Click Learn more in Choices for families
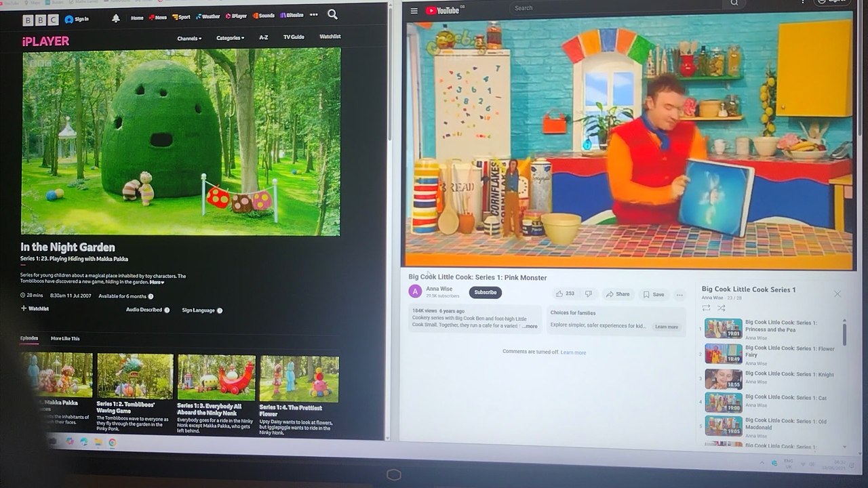The width and height of the screenshot is (868, 488). 666,327
